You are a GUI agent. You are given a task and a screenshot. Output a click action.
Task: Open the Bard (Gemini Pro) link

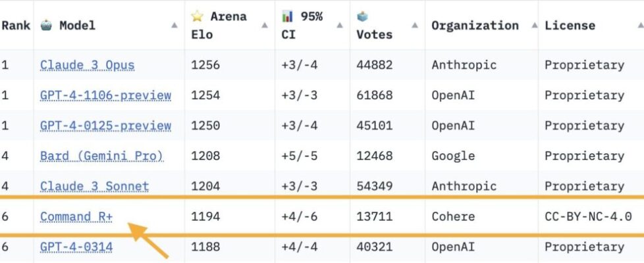pyautogui.click(x=101, y=156)
